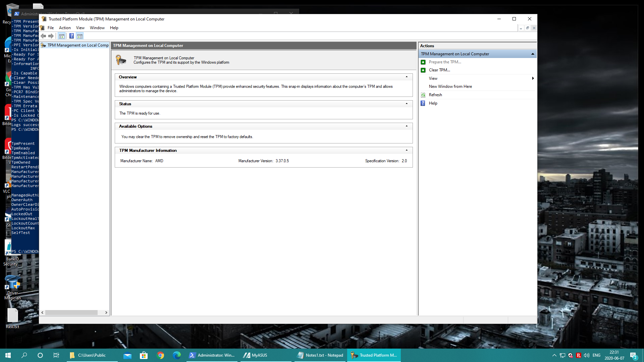Click the Refresh icon in Actions
Image resolution: width=644 pixels, height=362 pixels.
coord(423,95)
